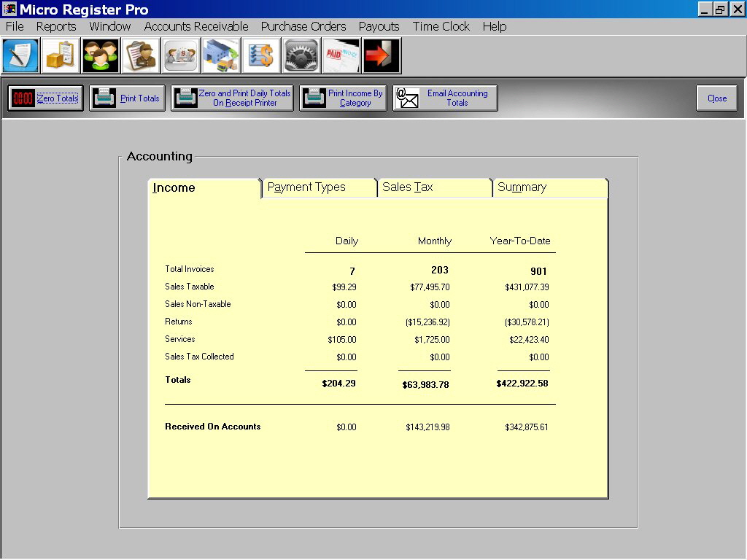Click year-to-date taxable $431,077.39

click(527, 287)
